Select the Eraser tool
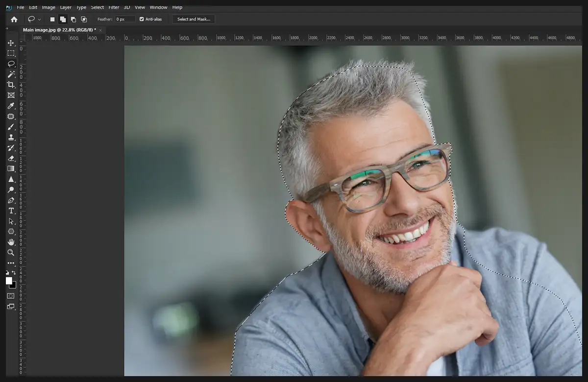The width and height of the screenshot is (588, 382). (x=11, y=158)
